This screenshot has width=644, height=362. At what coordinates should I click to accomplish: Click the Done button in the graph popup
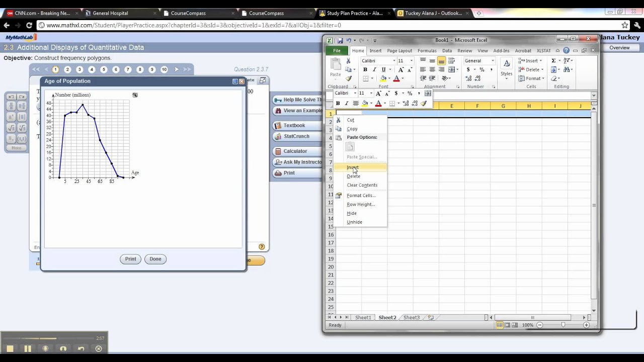pyautogui.click(x=155, y=259)
